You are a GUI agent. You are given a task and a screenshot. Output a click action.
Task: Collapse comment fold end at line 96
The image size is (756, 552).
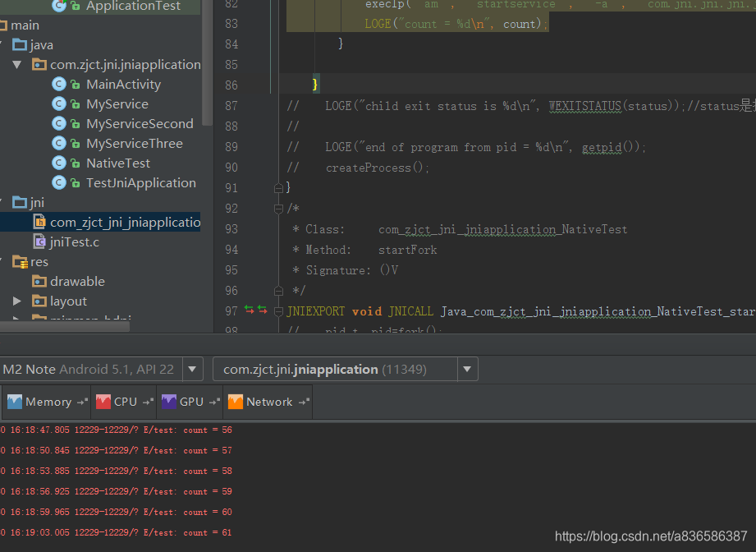coord(278,291)
